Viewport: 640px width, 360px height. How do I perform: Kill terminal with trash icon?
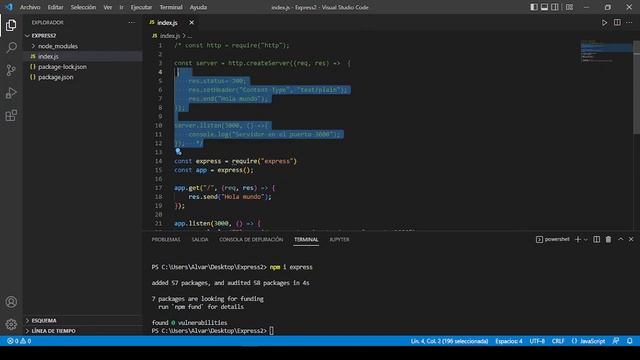click(x=609, y=240)
